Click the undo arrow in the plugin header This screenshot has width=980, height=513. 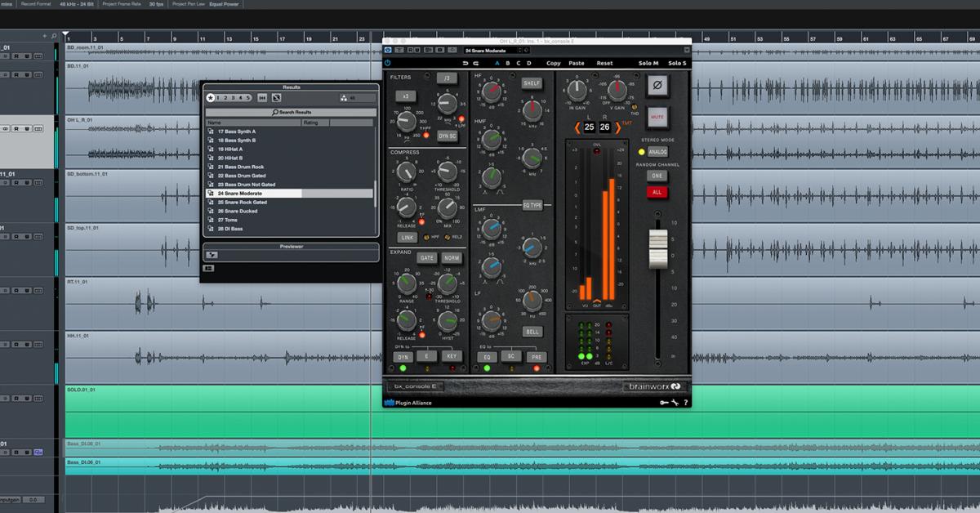(465, 62)
